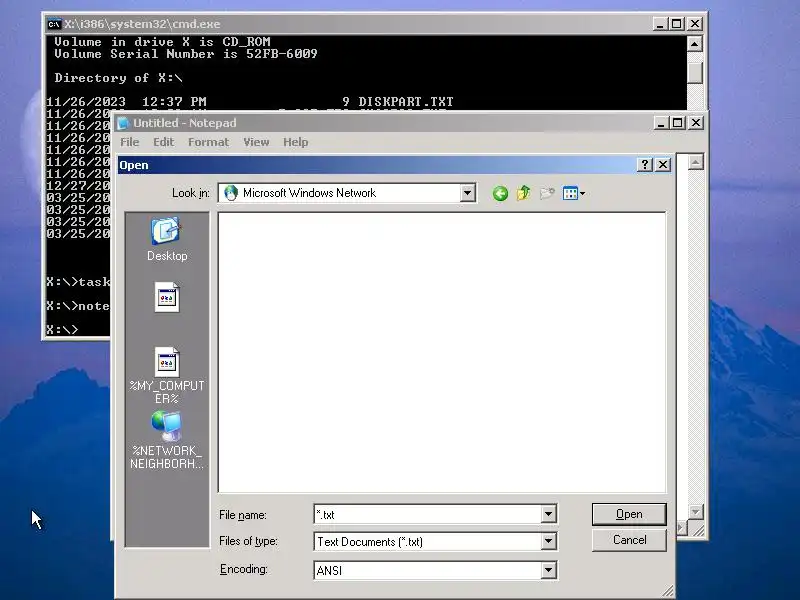The image size is (800, 600).
Task: Select the unlabeled document icon below Desktop
Action: pos(167,297)
